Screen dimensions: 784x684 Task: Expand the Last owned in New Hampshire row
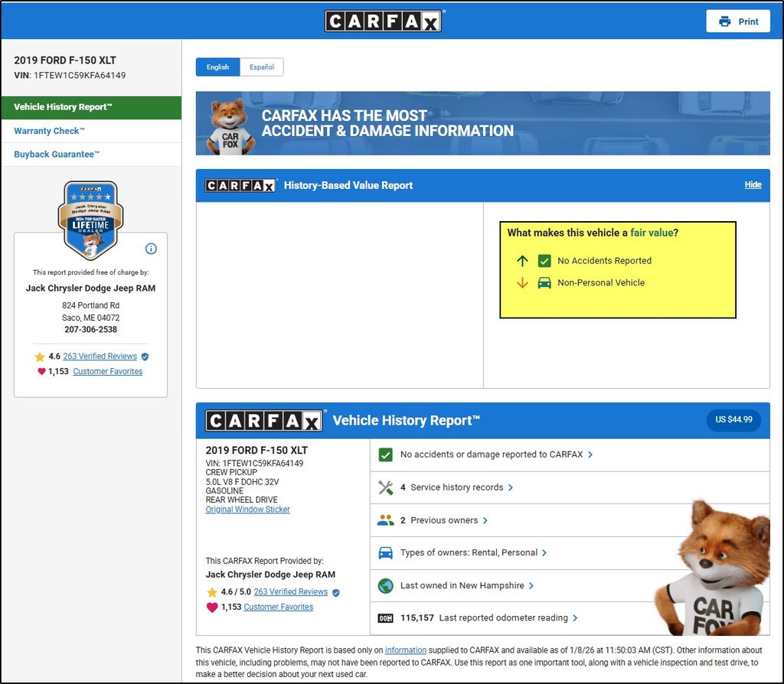click(x=466, y=585)
